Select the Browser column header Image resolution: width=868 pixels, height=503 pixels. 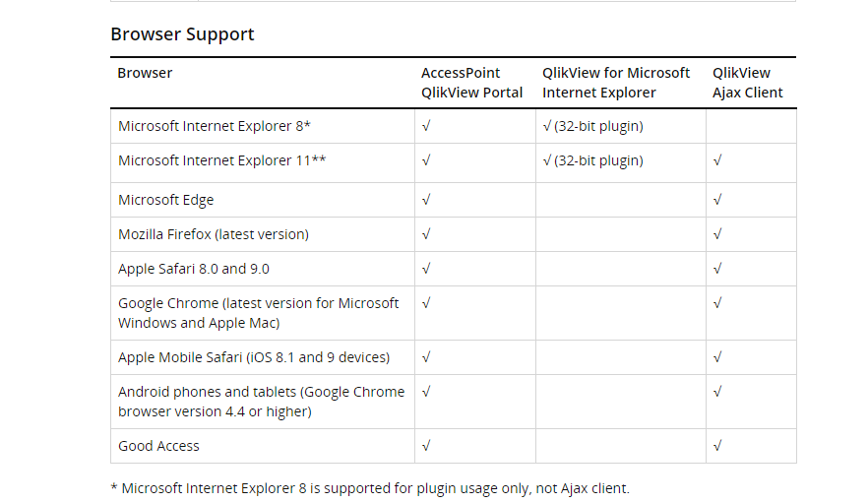[145, 73]
